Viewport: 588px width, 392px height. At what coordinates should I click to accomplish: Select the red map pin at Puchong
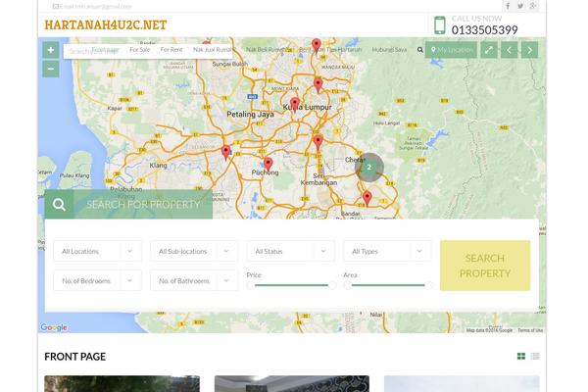268,165
